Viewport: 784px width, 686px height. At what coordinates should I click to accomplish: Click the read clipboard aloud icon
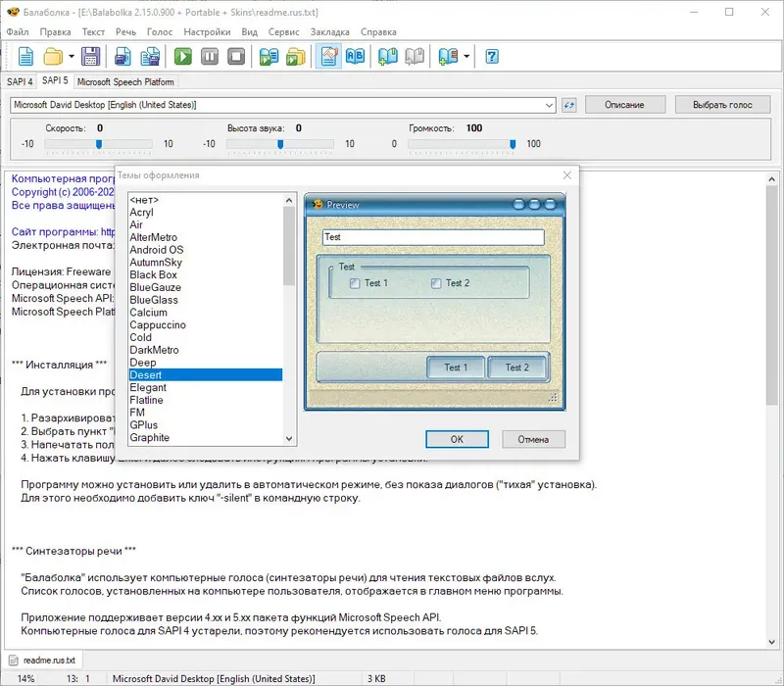(269, 56)
